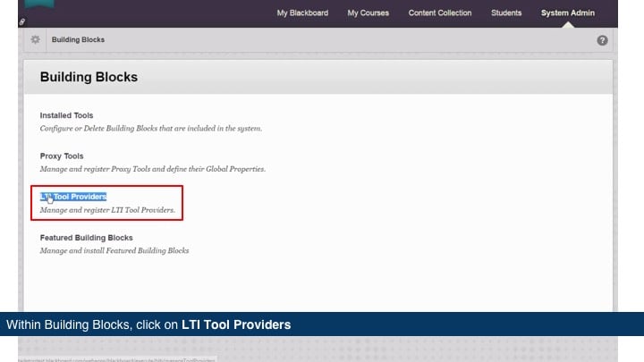Click the Building Blocks page heading

click(x=89, y=77)
